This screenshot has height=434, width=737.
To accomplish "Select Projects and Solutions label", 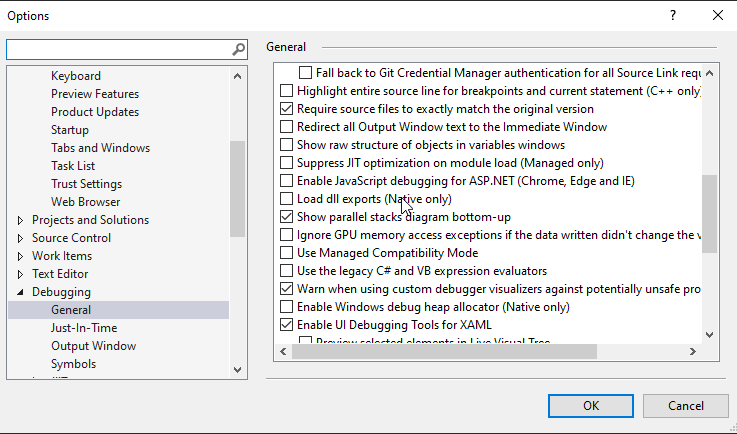I will pos(90,220).
